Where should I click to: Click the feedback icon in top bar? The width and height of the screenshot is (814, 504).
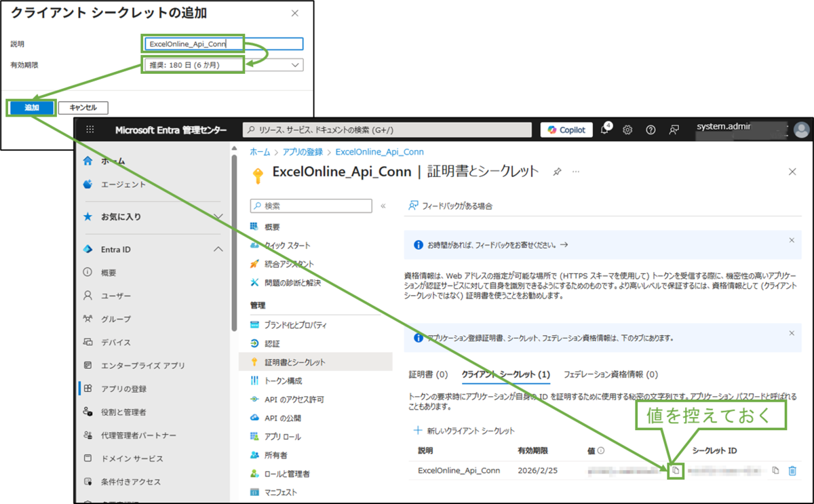tap(674, 130)
